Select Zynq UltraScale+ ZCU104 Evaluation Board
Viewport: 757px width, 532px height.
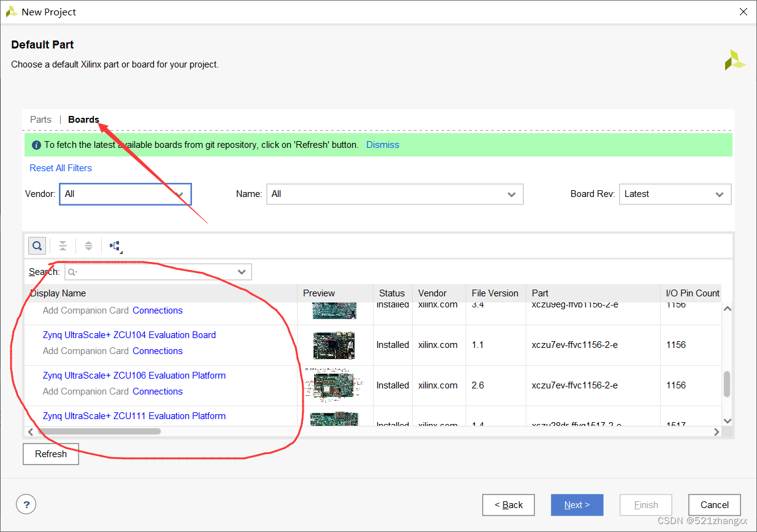(129, 335)
